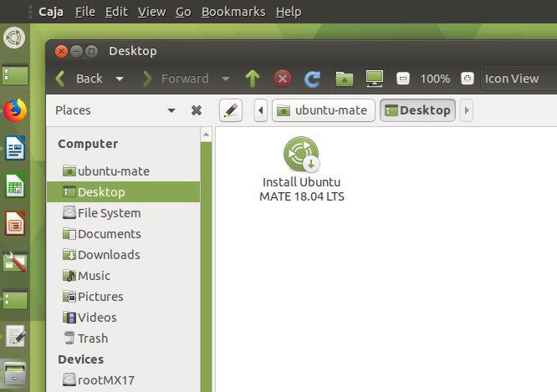Expand the Places sidebar selector dropdown
The image size is (557, 392).
click(x=171, y=110)
